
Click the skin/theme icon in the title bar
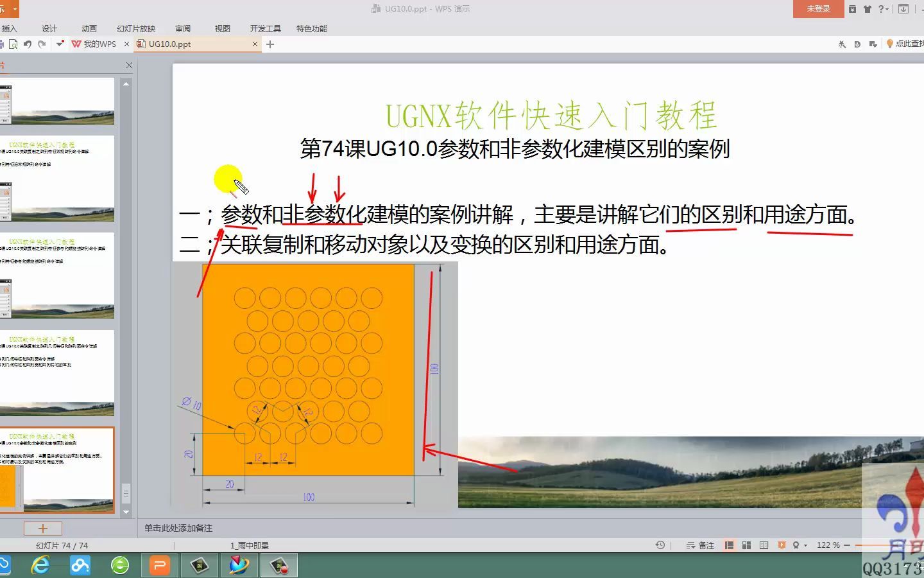point(868,9)
